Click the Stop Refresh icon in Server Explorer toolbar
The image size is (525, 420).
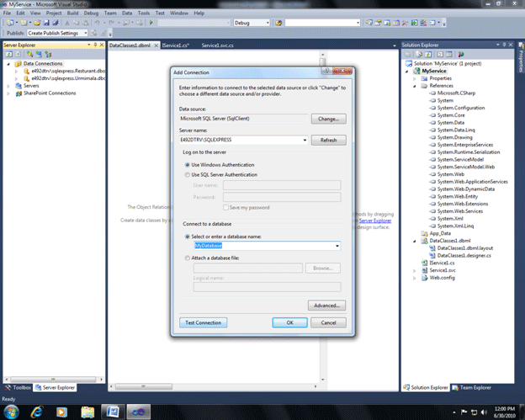[19, 54]
